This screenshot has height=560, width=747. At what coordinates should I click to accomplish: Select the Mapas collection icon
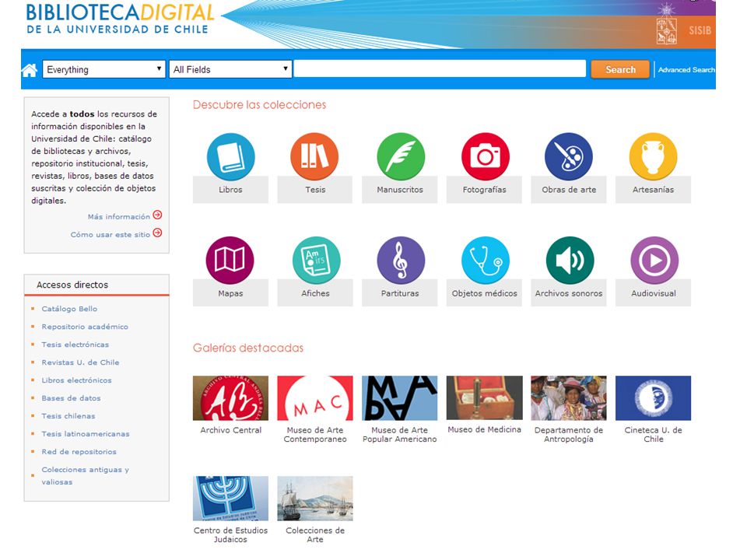(230, 261)
